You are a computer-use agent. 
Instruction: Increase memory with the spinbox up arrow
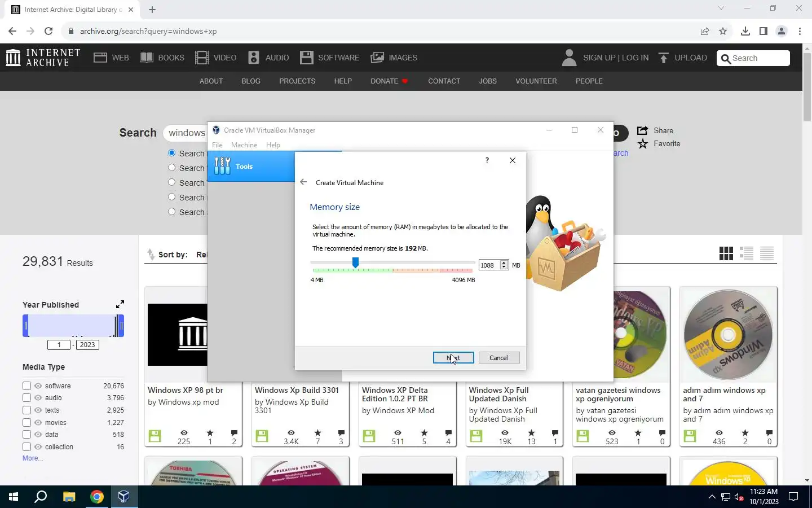[504, 263]
